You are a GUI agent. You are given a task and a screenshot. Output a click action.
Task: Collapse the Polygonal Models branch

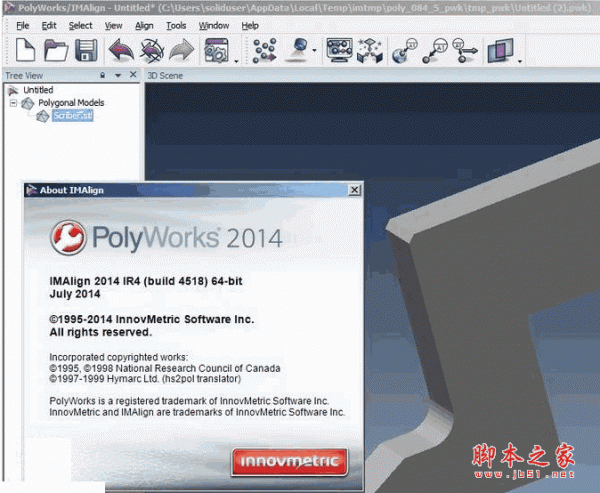point(13,103)
